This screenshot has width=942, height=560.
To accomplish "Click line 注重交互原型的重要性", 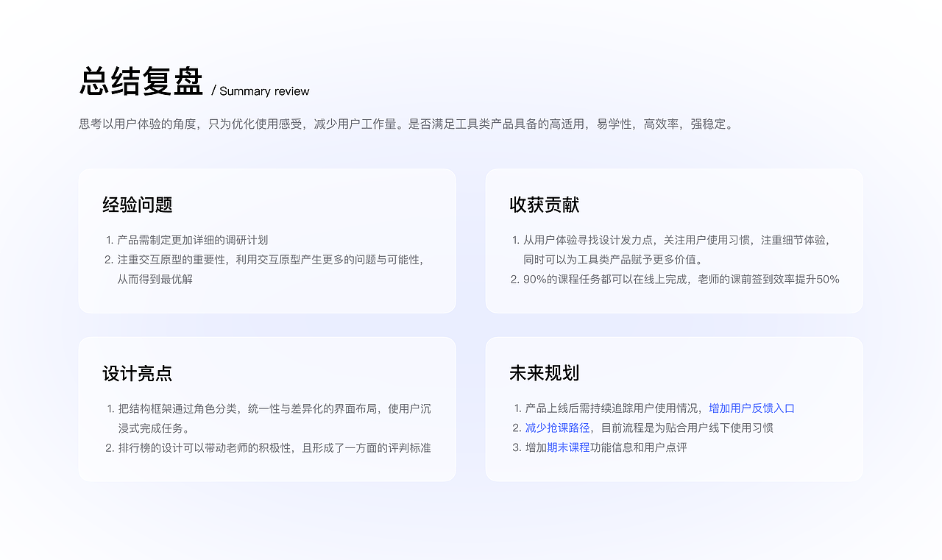I will [271, 260].
